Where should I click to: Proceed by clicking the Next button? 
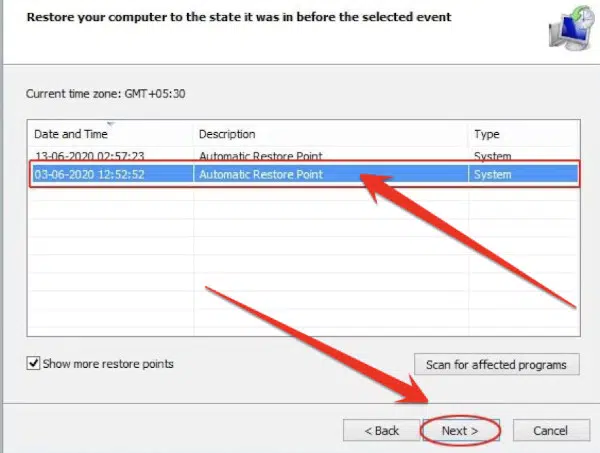(x=460, y=430)
